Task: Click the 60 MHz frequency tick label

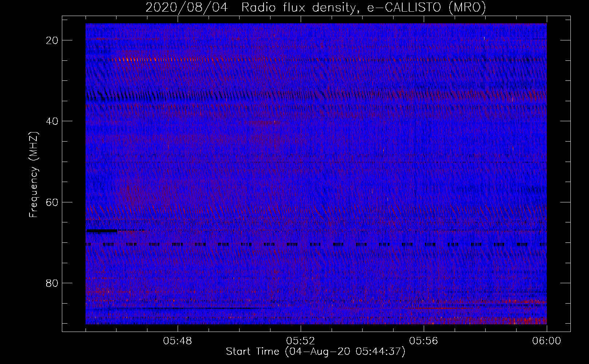Action: click(x=52, y=202)
